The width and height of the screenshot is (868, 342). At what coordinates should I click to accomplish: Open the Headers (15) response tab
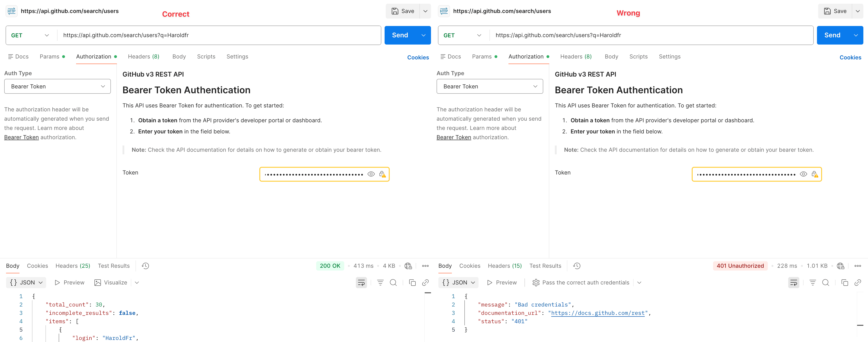[x=505, y=266]
